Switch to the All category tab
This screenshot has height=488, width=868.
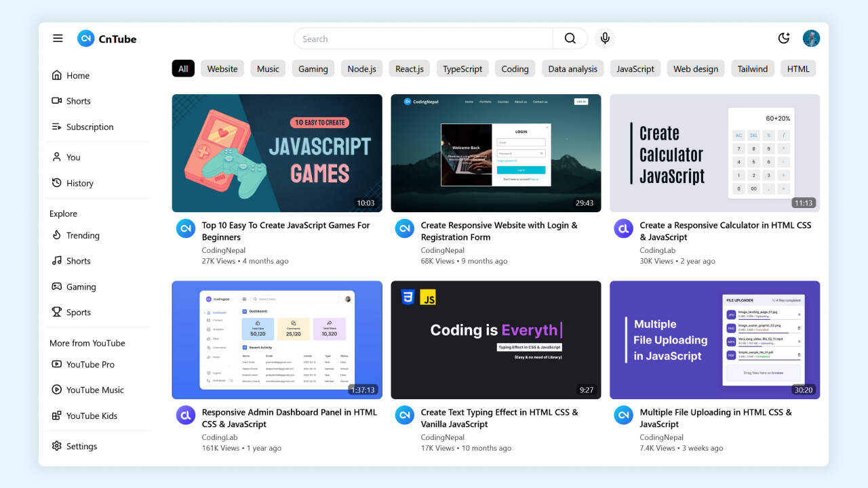[182, 68]
